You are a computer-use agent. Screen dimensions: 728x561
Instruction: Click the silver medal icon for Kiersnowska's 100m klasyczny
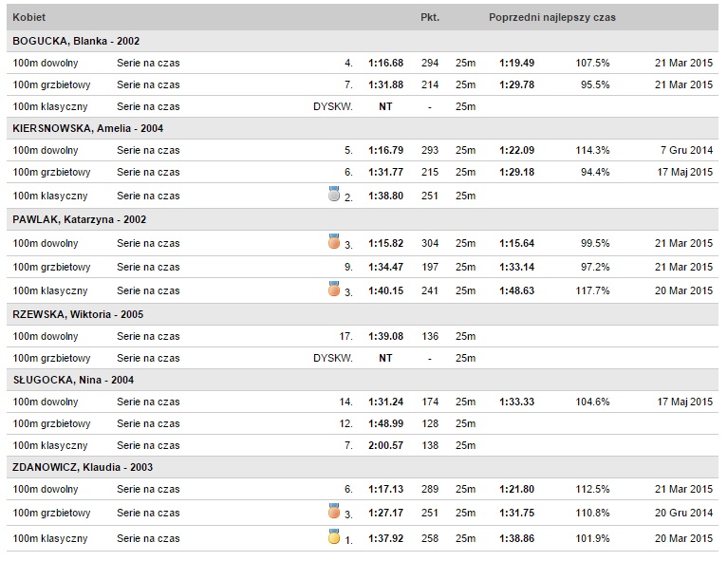[x=334, y=194]
